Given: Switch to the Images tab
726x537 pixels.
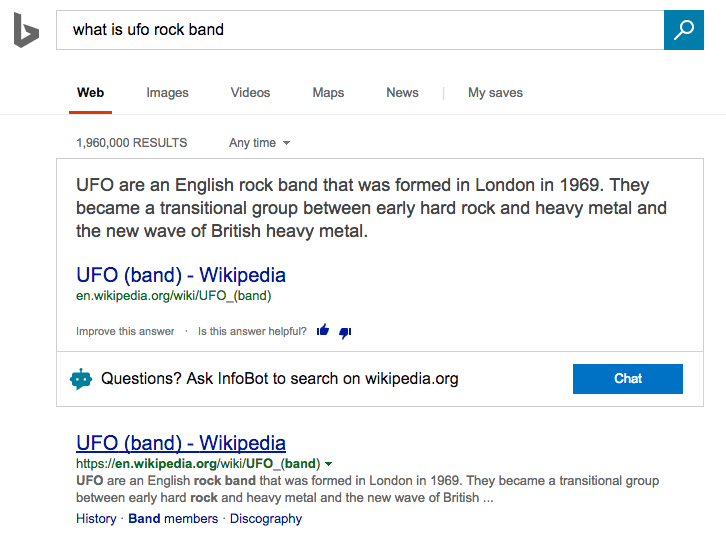Looking at the screenshot, I should pos(167,93).
